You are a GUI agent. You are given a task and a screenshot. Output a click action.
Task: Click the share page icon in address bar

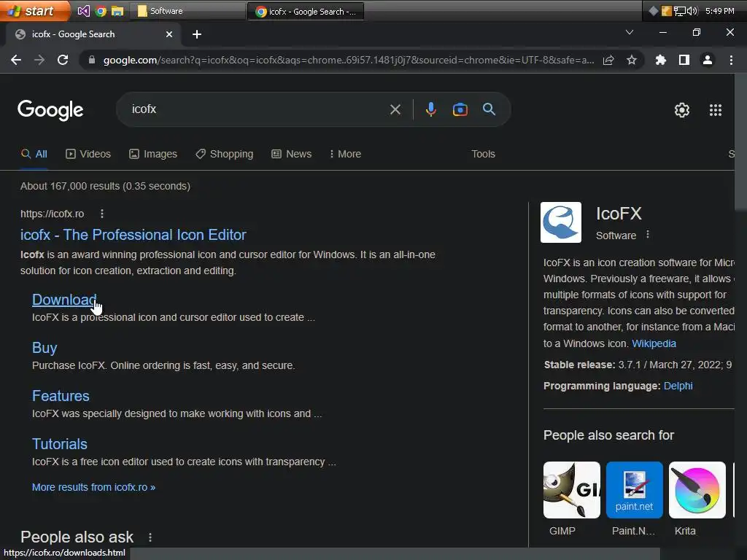(x=608, y=60)
